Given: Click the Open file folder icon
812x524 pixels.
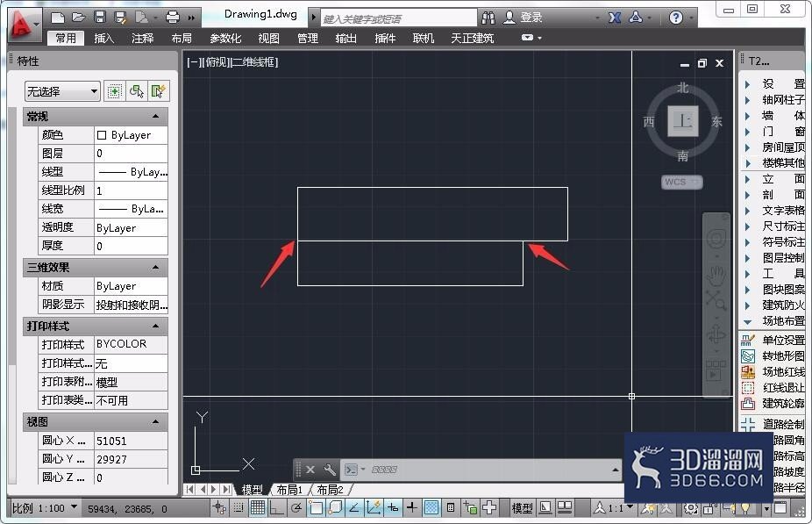Looking at the screenshot, I should pos(79,18).
